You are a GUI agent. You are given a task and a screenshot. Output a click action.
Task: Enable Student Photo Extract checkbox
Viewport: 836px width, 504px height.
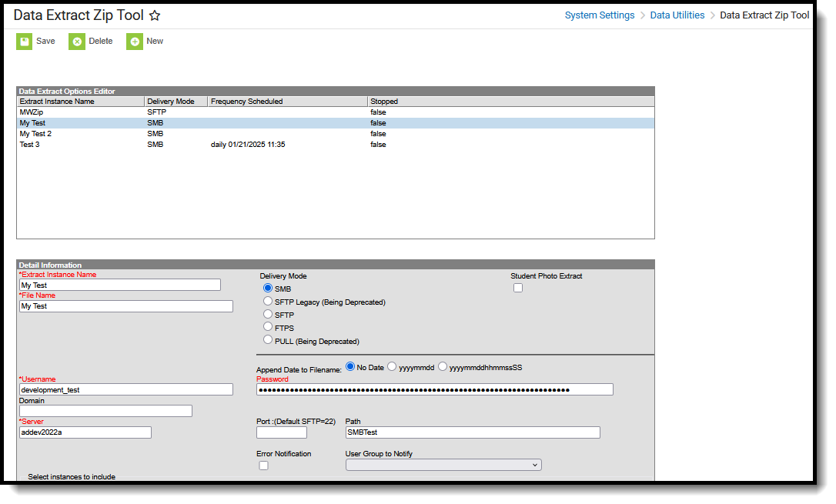(x=518, y=289)
